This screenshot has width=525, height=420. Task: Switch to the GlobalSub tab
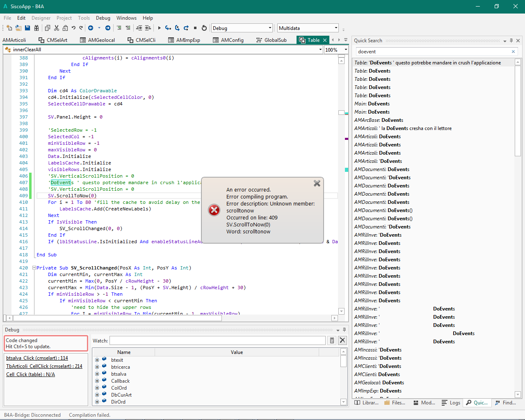click(x=271, y=40)
